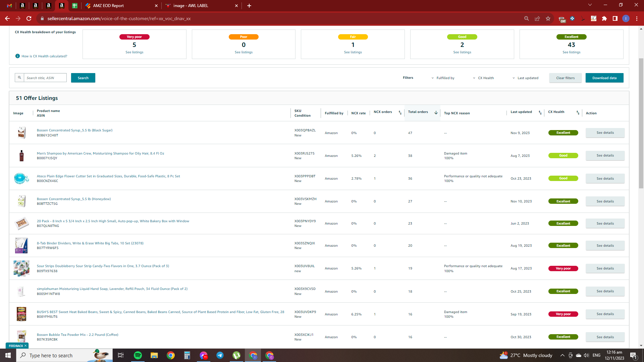See listings under Poor
The image size is (644, 362).
point(244,52)
